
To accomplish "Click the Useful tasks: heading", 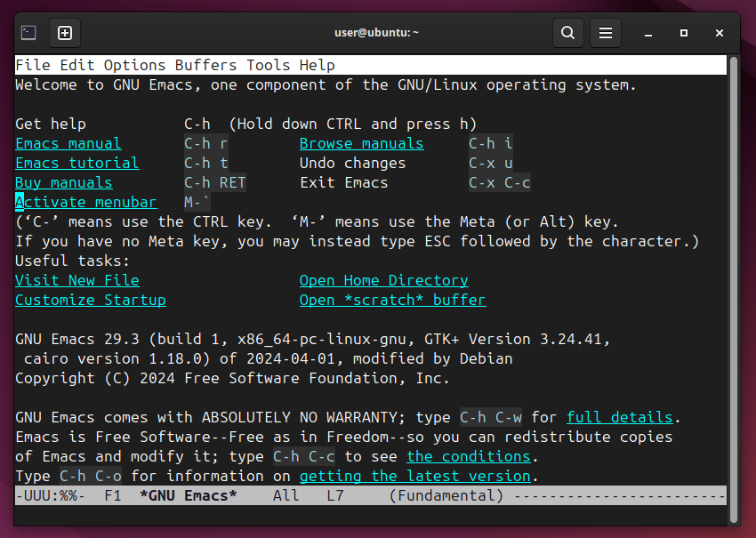I will (73, 261).
